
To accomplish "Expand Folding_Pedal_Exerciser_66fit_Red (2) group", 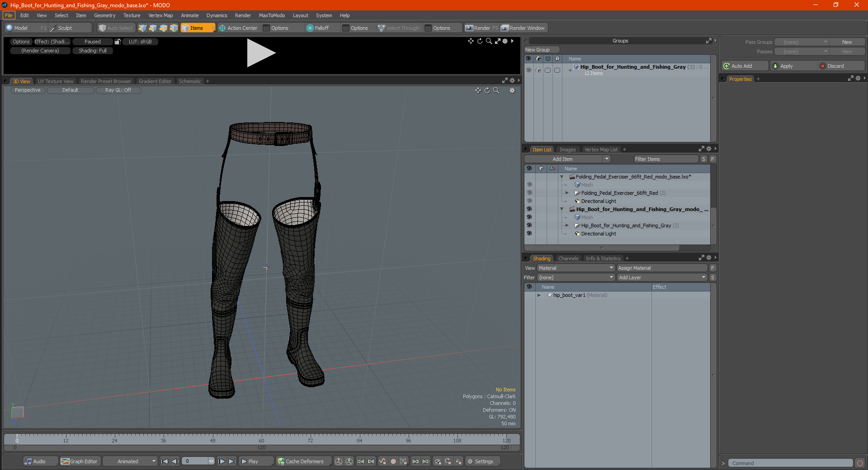I will tap(567, 193).
